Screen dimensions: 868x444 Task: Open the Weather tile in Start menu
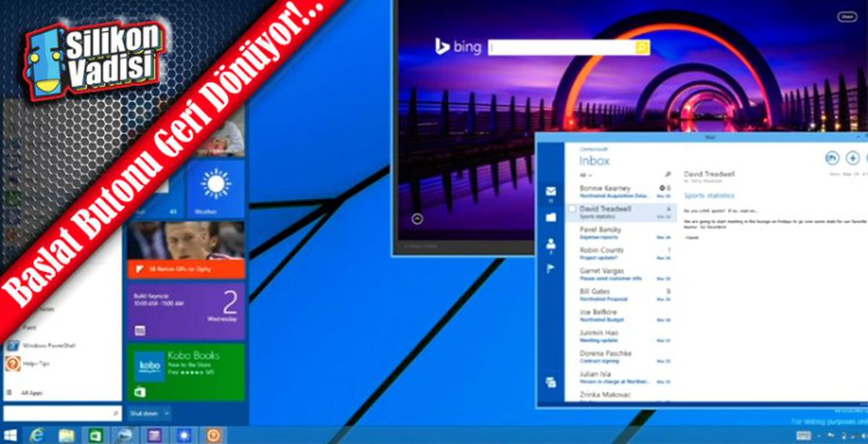tap(216, 189)
